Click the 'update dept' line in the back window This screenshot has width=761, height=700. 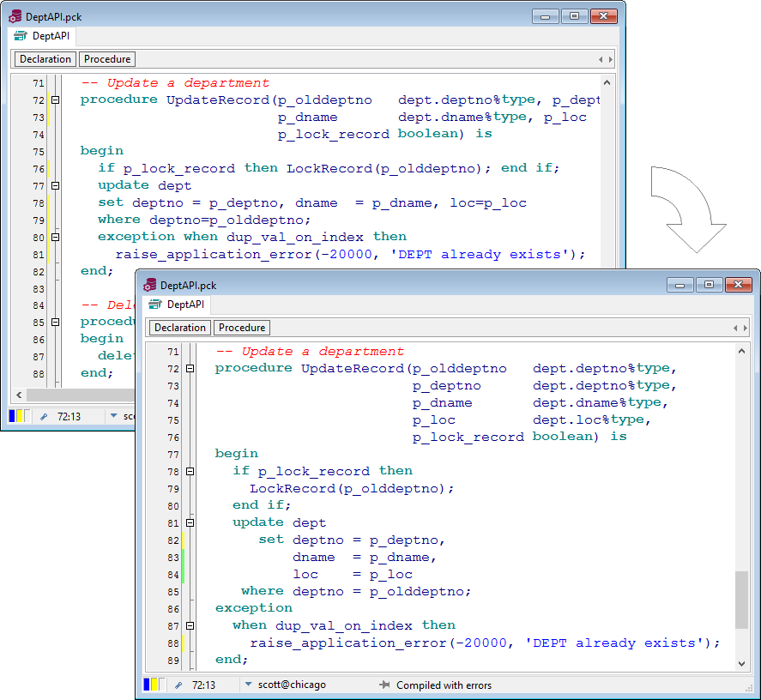[145, 185]
